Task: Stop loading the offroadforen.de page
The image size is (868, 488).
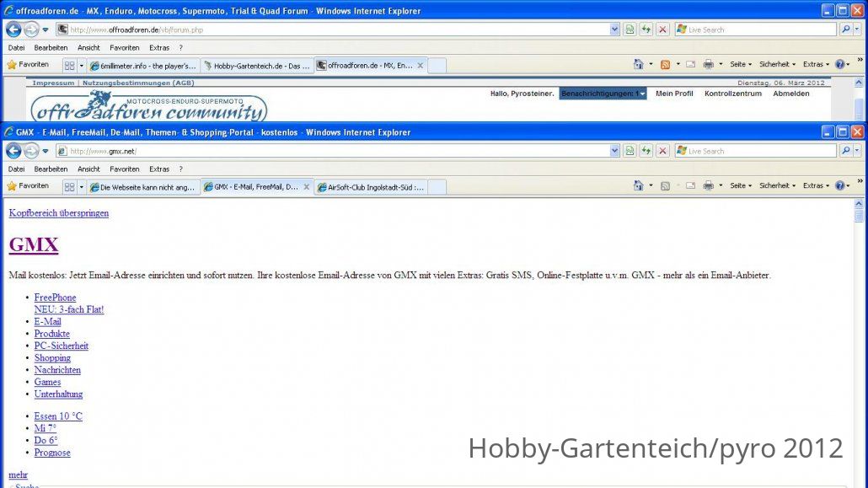Action: point(662,29)
